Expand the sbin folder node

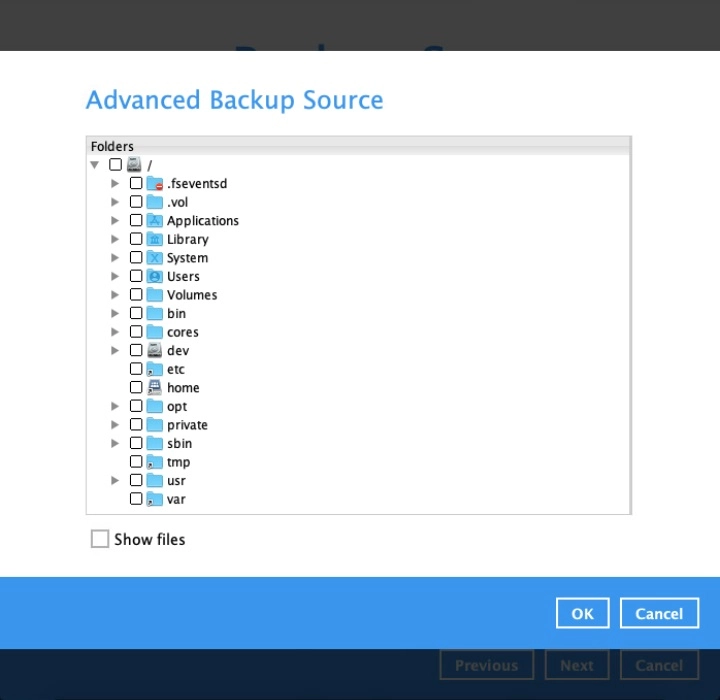(115, 443)
